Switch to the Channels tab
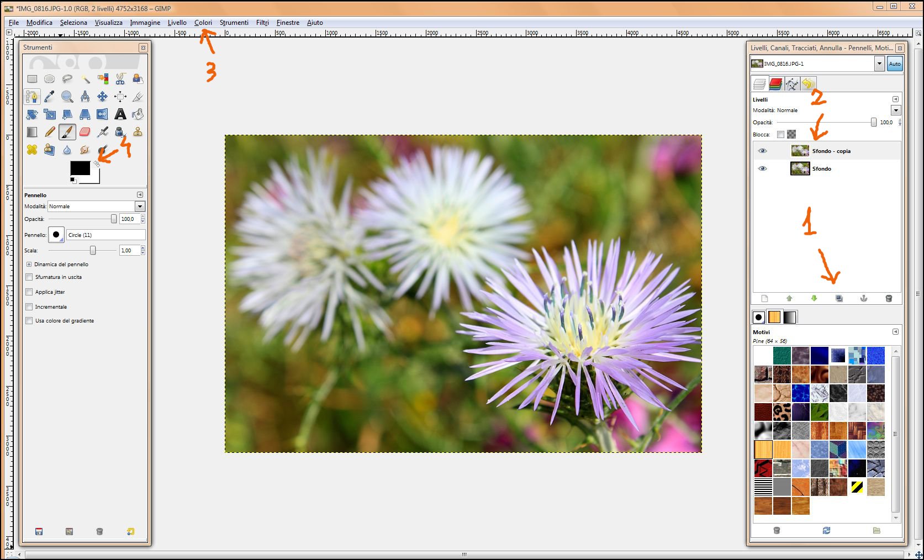Viewport: 924px width, 560px height. point(775,84)
